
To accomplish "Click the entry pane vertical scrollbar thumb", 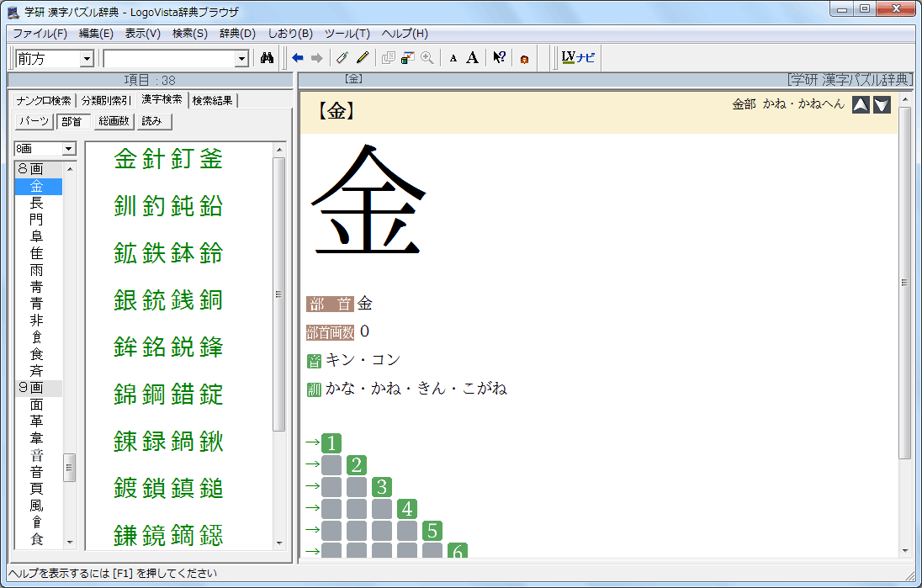I will (x=904, y=283).
